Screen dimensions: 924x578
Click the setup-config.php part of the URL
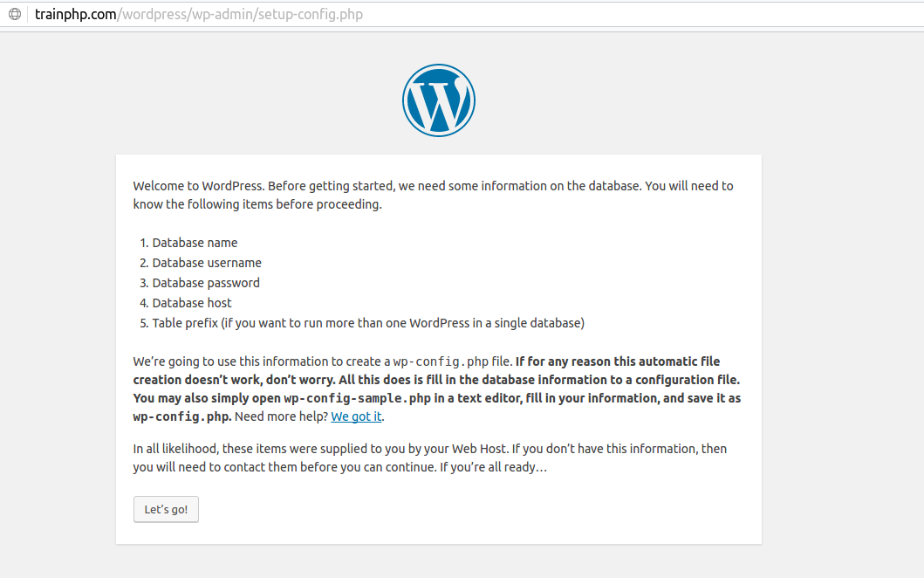(311, 15)
